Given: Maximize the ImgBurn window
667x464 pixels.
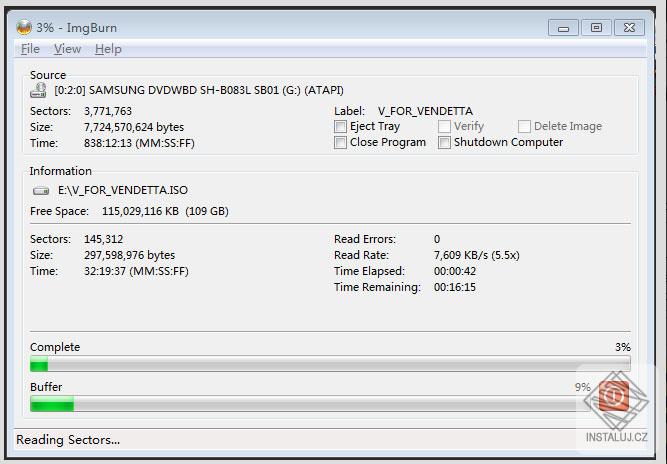Looking at the screenshot, I should 596,28.
